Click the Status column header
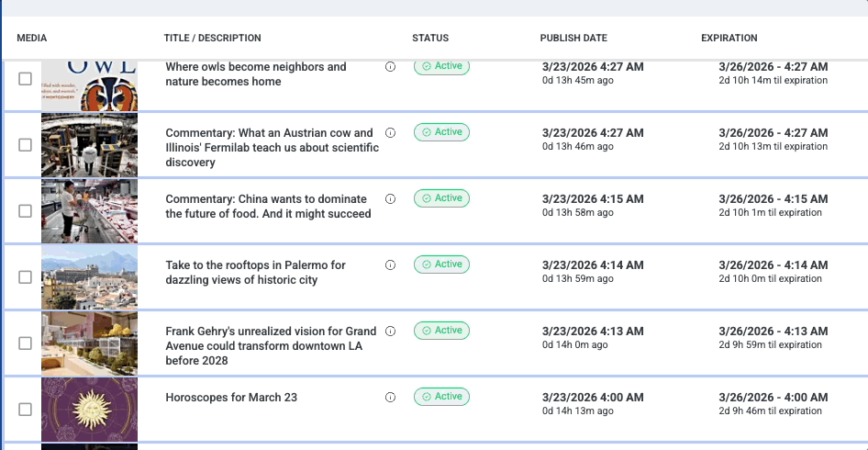This screenshot has width=868, height=450. [430, 39]
